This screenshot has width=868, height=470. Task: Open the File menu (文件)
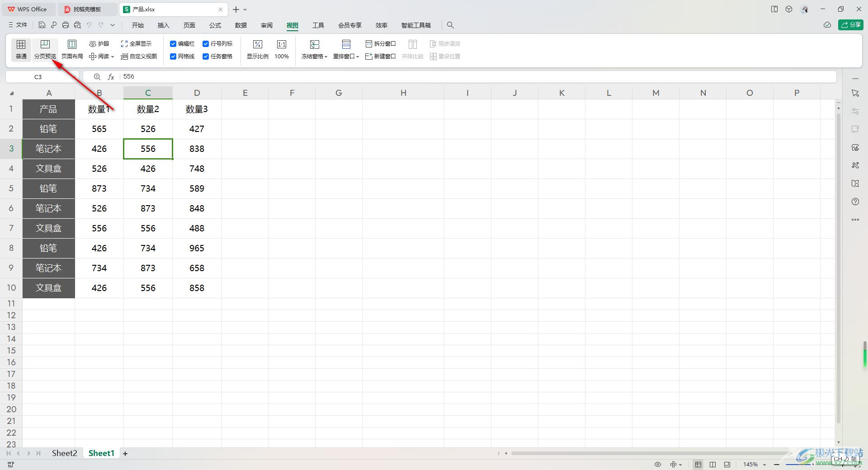[18, 25]
